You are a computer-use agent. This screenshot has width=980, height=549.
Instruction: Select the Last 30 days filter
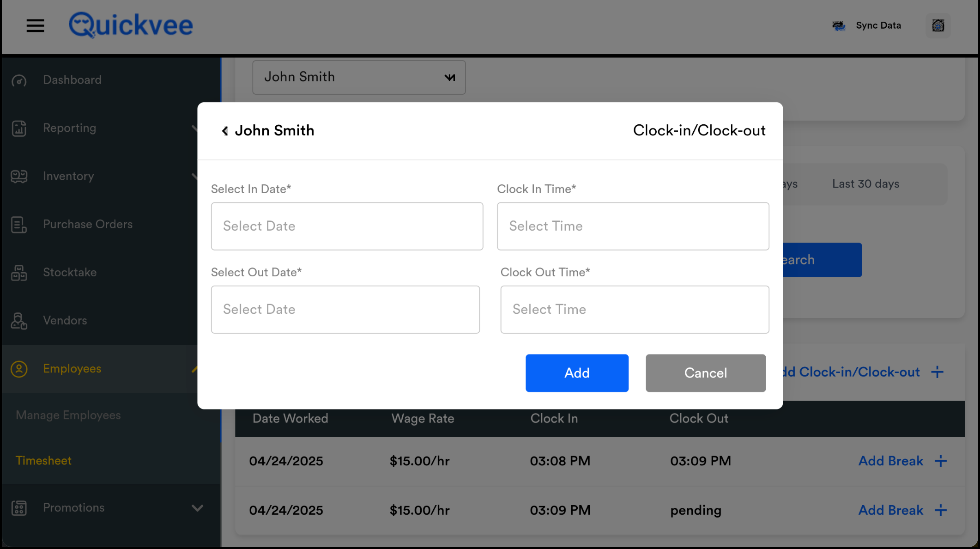click(865, 184)
